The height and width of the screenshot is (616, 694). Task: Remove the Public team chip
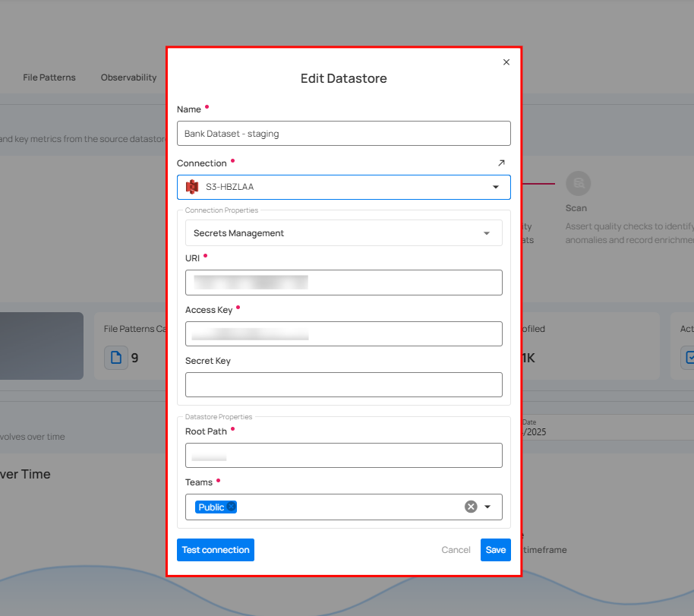pyautogui.click(x=232, y=507)
